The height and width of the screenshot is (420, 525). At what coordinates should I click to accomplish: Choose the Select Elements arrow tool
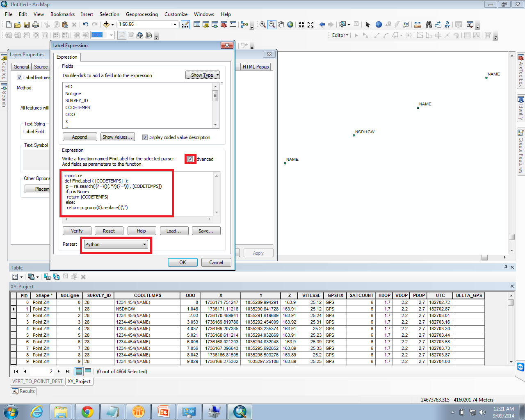coord(367,25)
